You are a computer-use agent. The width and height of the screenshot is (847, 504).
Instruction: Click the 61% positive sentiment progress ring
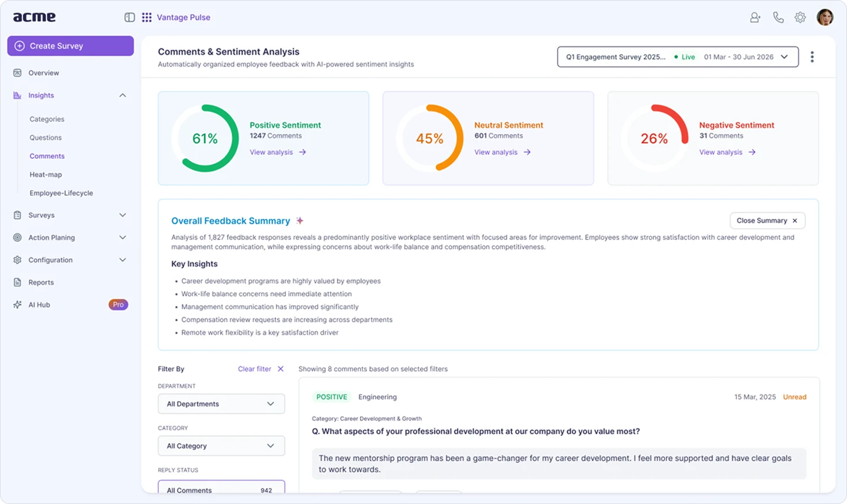tap(204, 138)
